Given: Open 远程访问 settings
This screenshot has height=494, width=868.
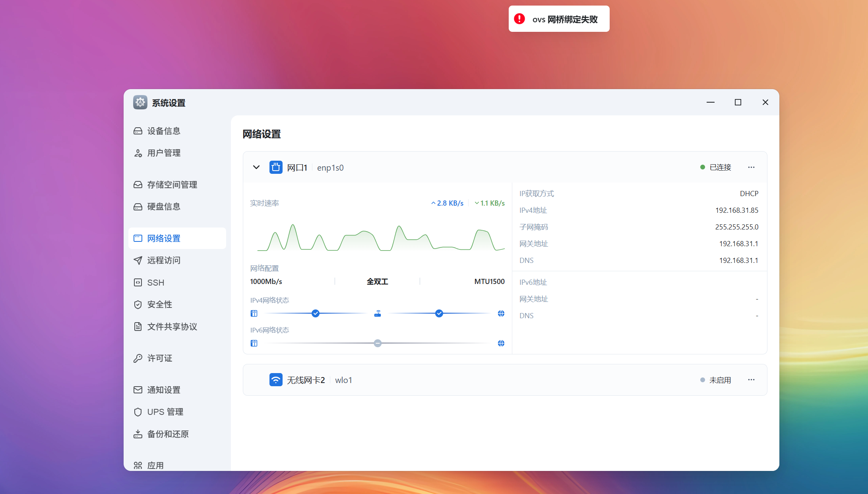Looking at the screenshot, I should point(164,260).
